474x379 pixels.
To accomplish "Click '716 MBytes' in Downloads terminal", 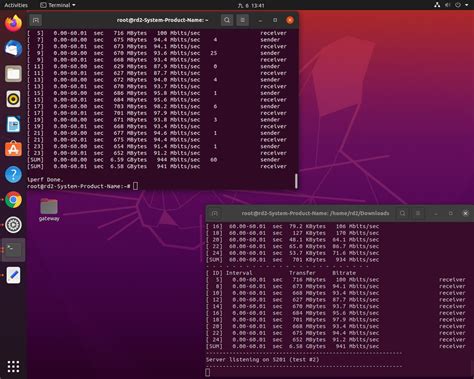I will (309, 280).
